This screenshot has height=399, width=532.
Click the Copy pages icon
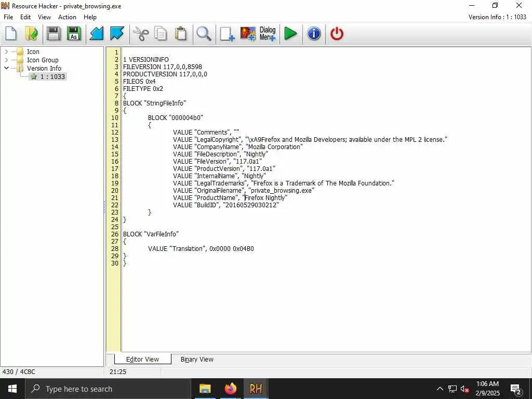[x=161, y=34]
